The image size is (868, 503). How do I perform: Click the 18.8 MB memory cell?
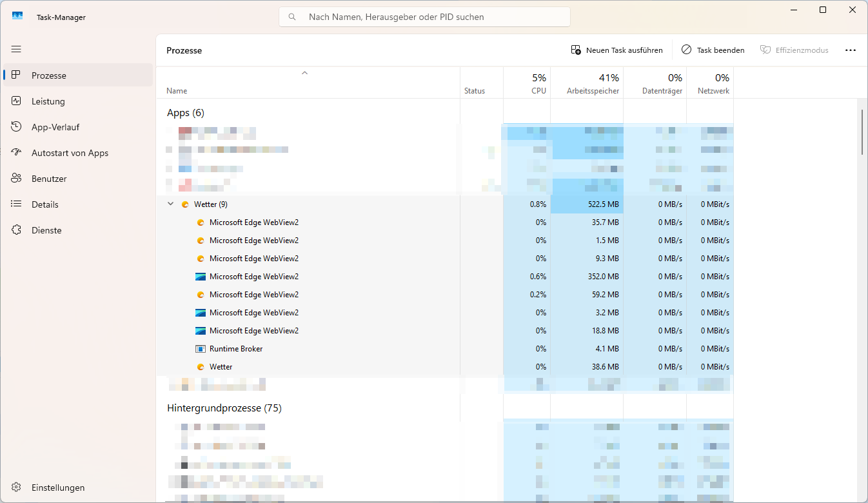587,331
